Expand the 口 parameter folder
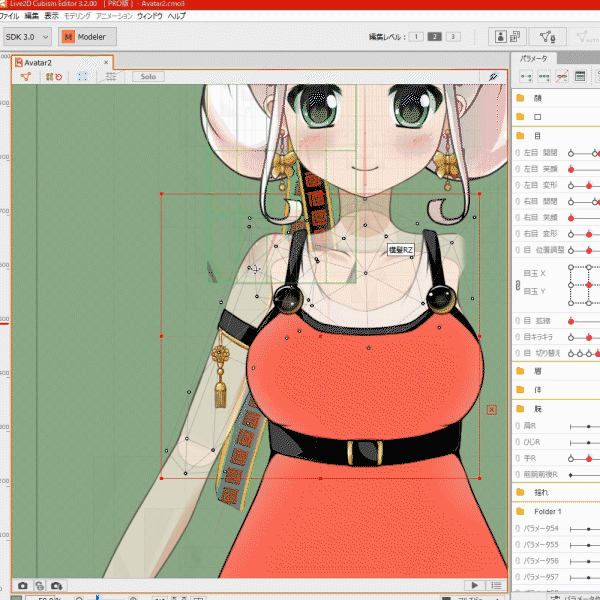 (x=520, y=117)
